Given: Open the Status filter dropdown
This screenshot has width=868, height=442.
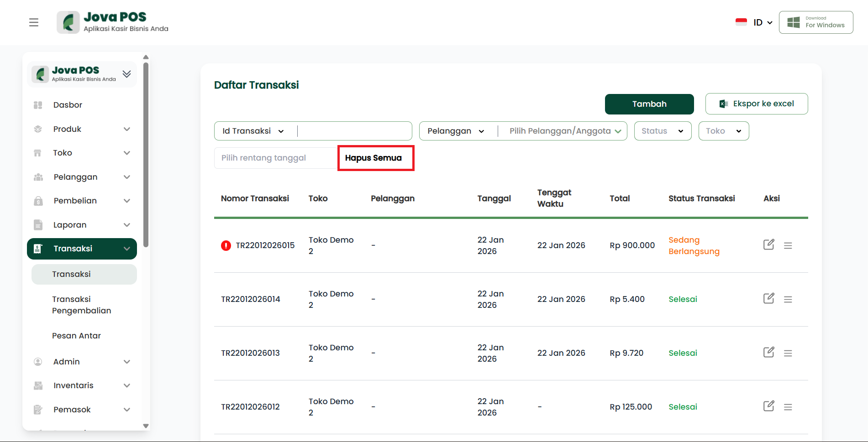Looking at the screenshot, I should pyautogui.click(x=662, y=131).
